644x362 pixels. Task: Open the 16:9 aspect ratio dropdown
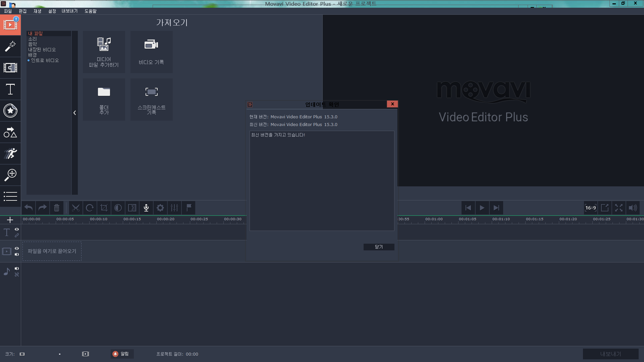(x=590, y=208)
